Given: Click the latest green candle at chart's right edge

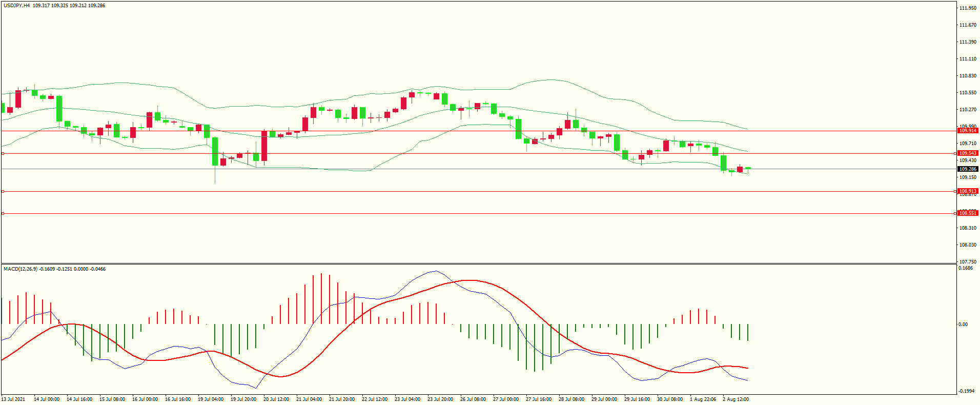Looking at the screenshot, I should [748, 168].
